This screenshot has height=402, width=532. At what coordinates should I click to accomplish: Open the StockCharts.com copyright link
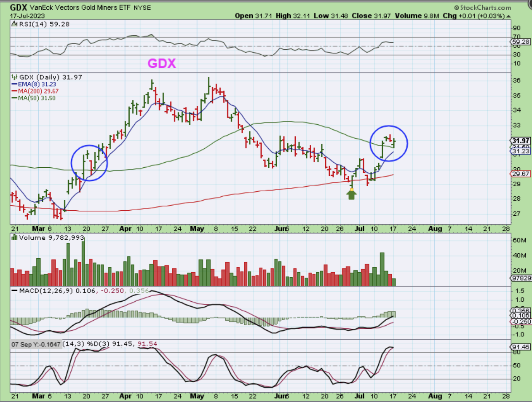(x=483, y=8)
